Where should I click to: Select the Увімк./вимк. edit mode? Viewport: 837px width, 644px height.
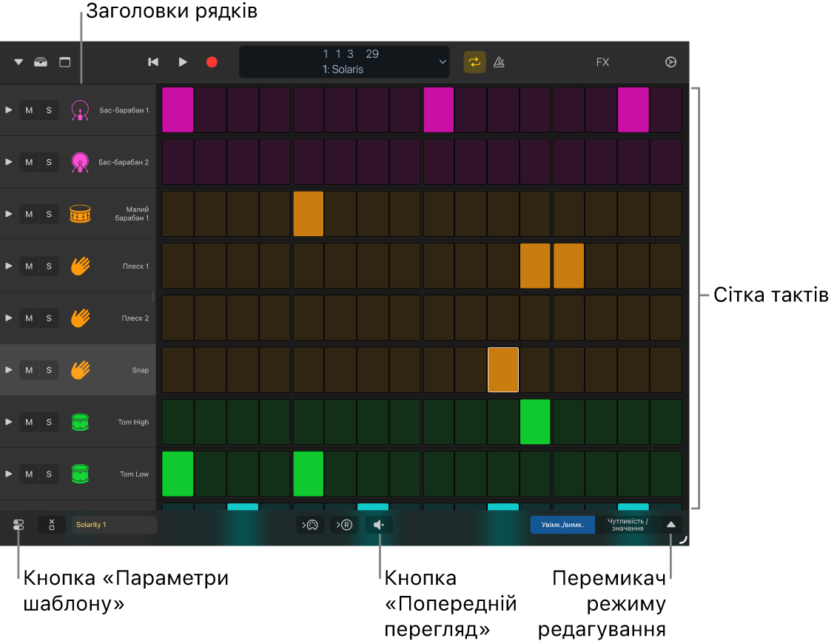click(562, 525)
